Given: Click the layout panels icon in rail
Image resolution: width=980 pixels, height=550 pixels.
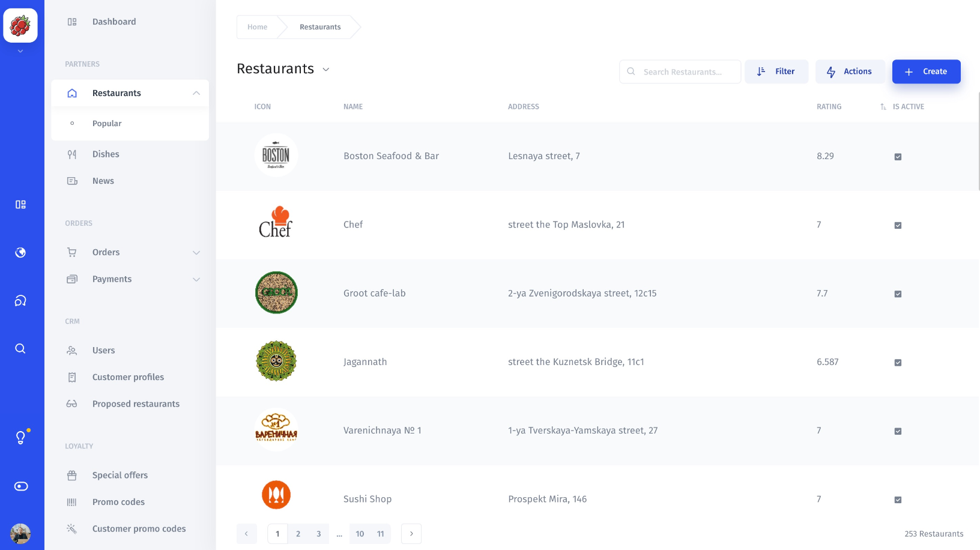Looking at the screenshot, I should 20,205.
